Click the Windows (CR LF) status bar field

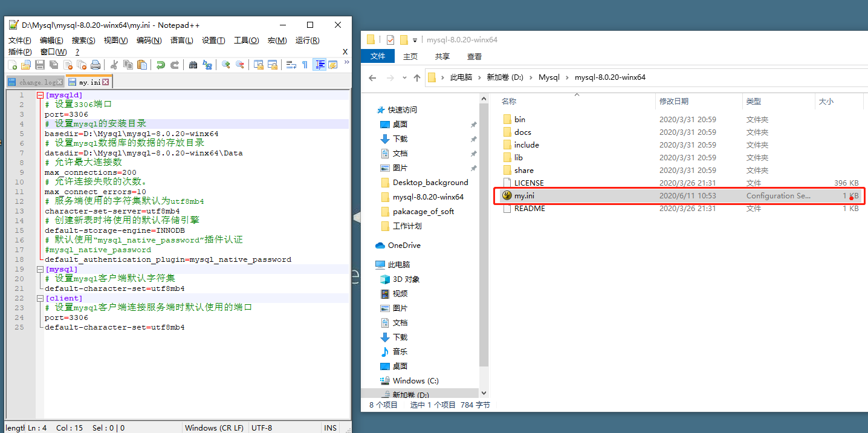click(x=214, y=428)
